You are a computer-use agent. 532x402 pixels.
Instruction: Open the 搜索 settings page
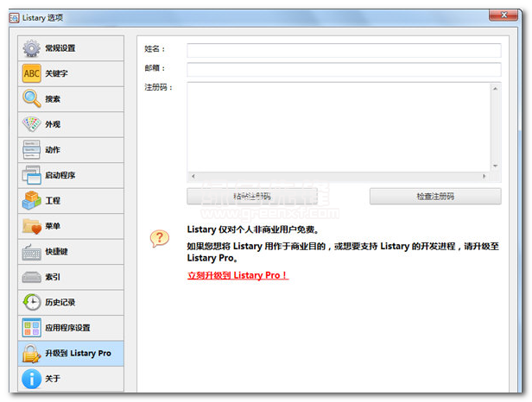point(71,99)
